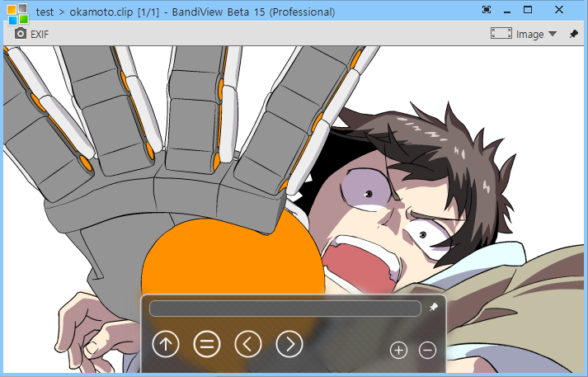588x377 pixels.
Task: Click the EXIF text label
Action: 40,34
